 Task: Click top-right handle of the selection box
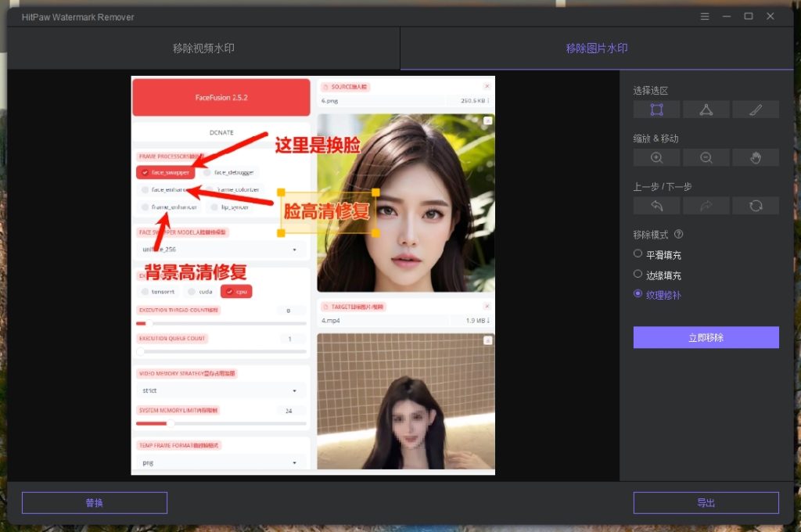[375, 192]
